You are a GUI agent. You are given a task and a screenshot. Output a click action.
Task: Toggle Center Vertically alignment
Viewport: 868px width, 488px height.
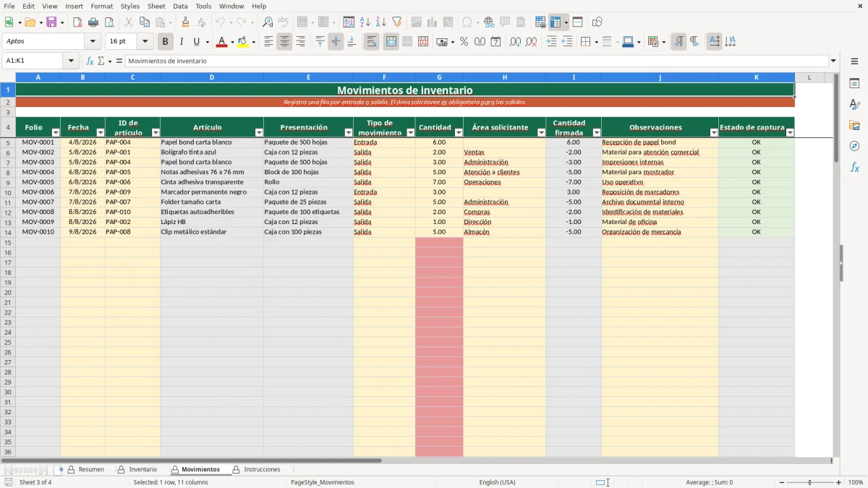[336, 42]
